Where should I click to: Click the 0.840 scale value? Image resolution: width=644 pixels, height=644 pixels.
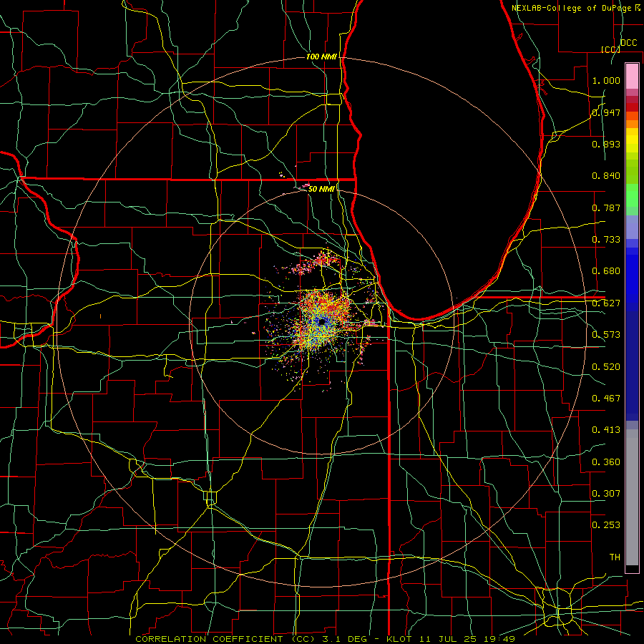606,176
